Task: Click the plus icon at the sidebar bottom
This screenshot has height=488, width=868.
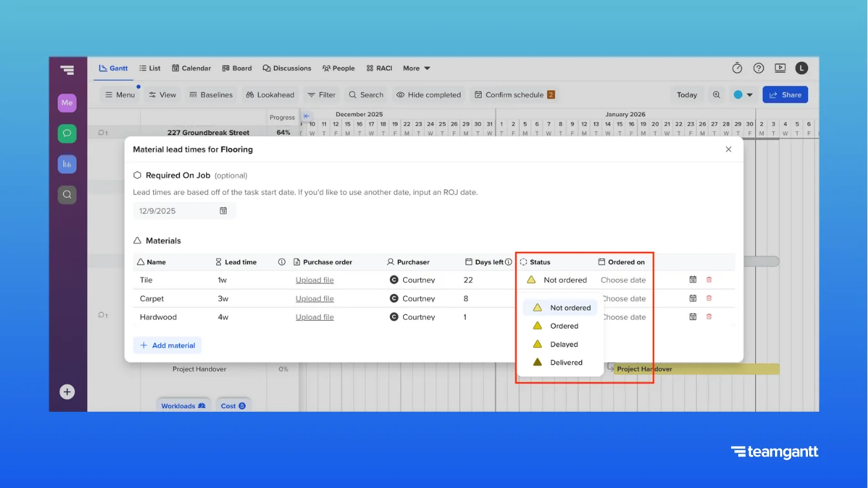Action: click(x=67, y=391)
